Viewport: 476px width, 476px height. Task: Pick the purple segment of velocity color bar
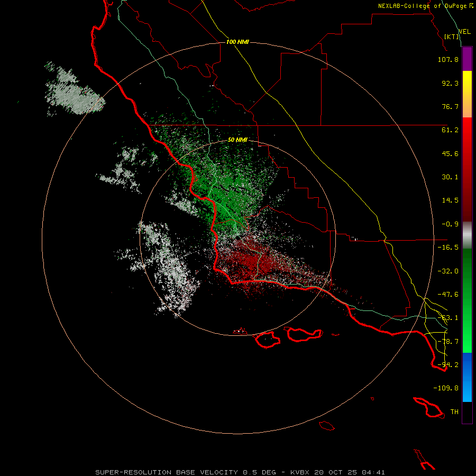[467, 59]
